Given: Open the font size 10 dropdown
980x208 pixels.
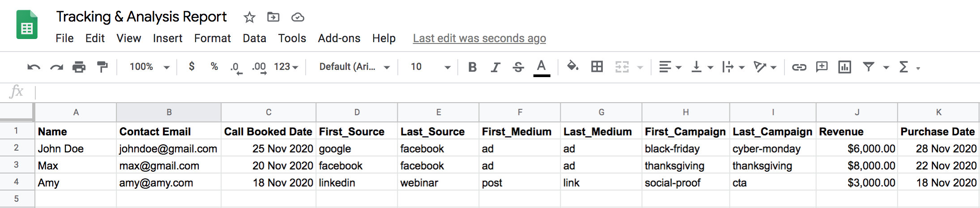Looking at the screenshot, I should (430, 67).
